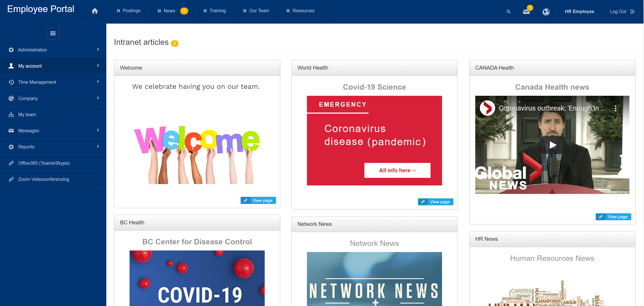Click the Messages envelope icon in sidebar
644x306 pixels.
click(11, 130)
